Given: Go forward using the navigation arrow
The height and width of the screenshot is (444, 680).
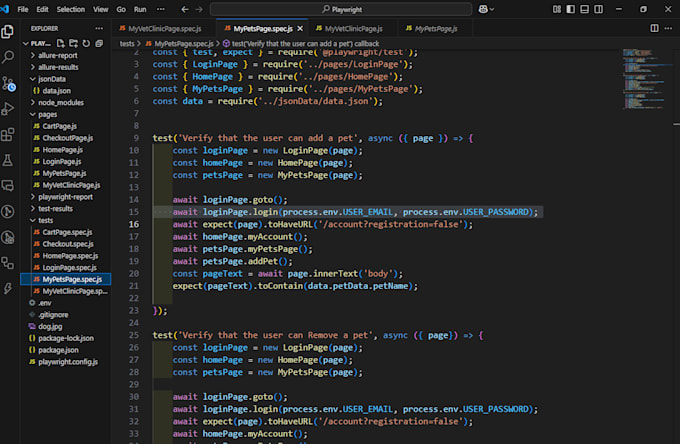Looking at the screenshot, I should pyautogui.click(x=199, y=9).
